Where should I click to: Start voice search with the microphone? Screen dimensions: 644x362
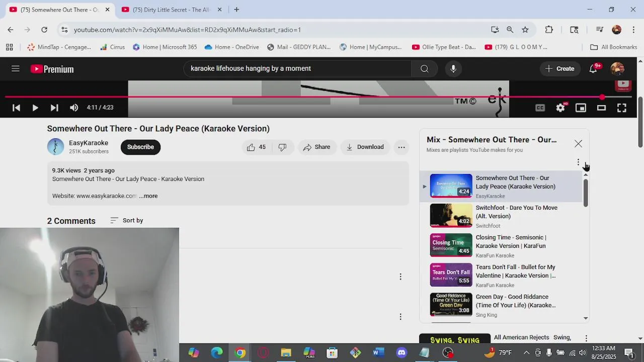453,69
